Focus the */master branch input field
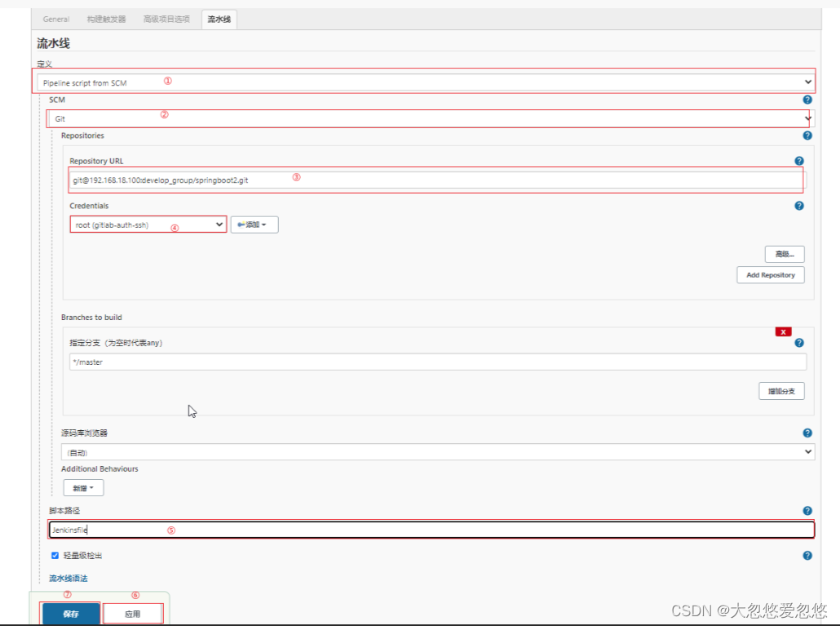Viewport: 840px width, 626px height. 438,362
